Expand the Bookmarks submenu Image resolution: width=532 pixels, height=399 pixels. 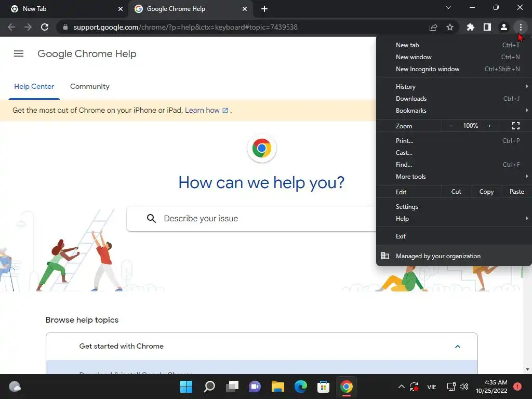(454, 111)
